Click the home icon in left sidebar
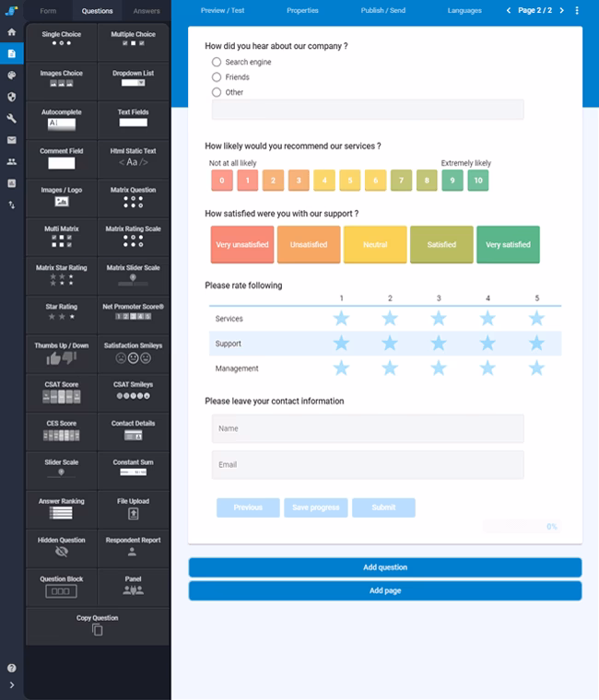 [x=12, y=32]
